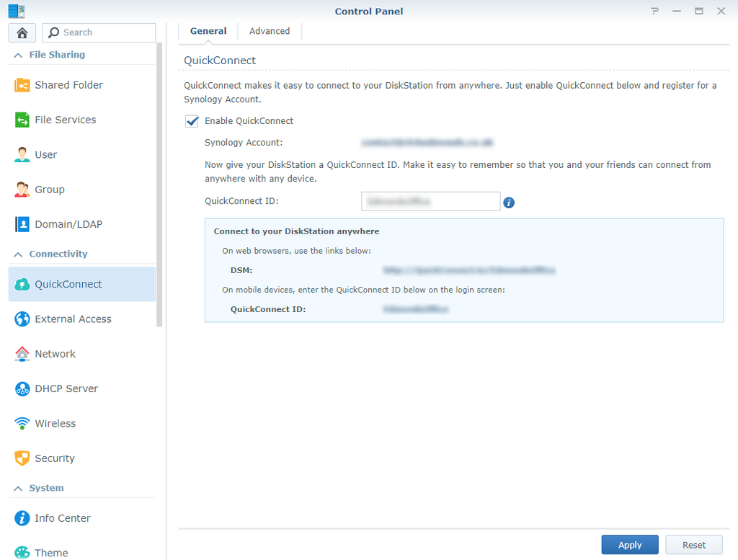This screenshot has width=738, height=560.
Task: Select the File Services panel
Action: point(66,120)
